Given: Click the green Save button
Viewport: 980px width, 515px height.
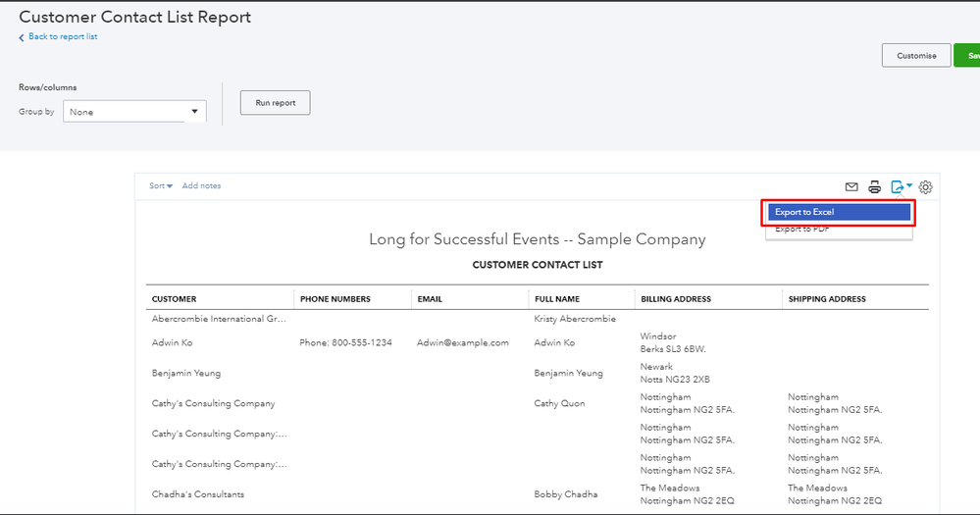Looking at the screenshot, I should (967, 56).
